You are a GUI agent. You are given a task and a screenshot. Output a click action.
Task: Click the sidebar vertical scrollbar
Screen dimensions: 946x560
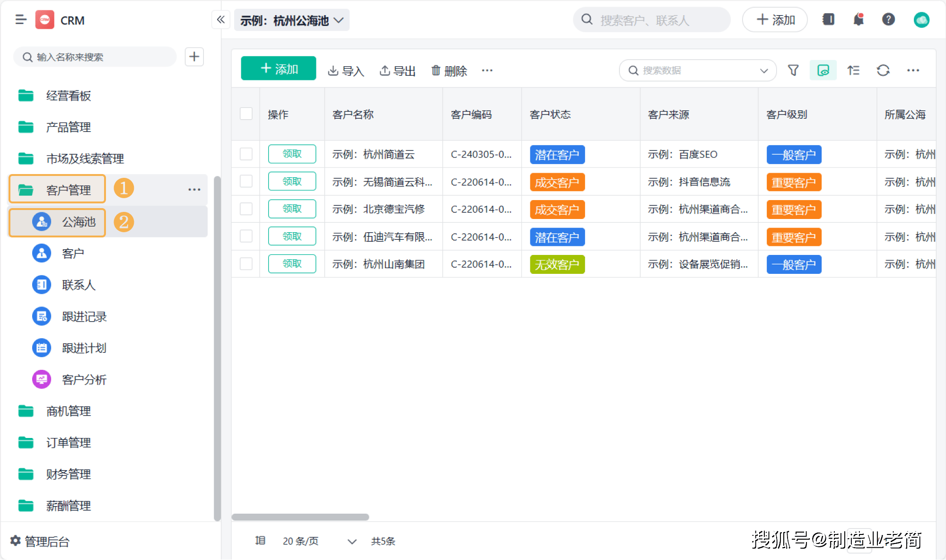[217, 349]
